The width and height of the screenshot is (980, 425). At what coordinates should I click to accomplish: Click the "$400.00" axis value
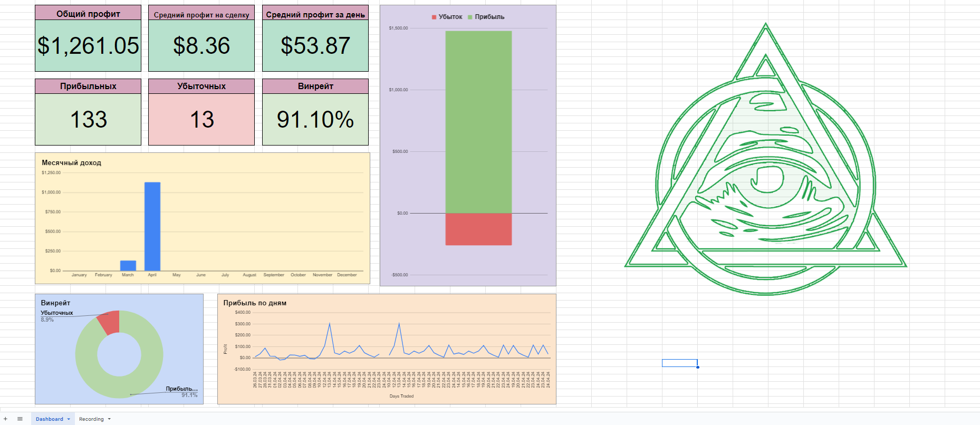click(243, 312)
